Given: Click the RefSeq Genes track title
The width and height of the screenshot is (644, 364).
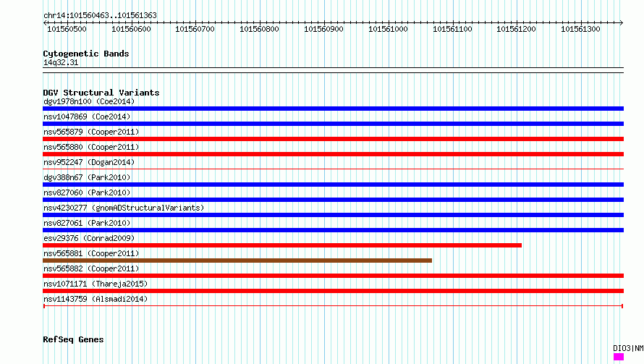Looking at the screenshot, I should (73, 339).
